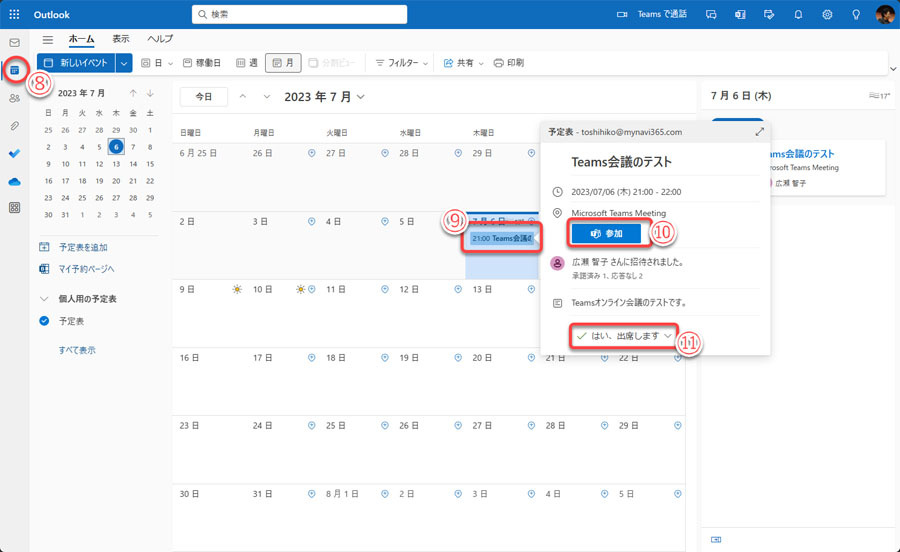Click the 参加 join button

pos(606,234)
